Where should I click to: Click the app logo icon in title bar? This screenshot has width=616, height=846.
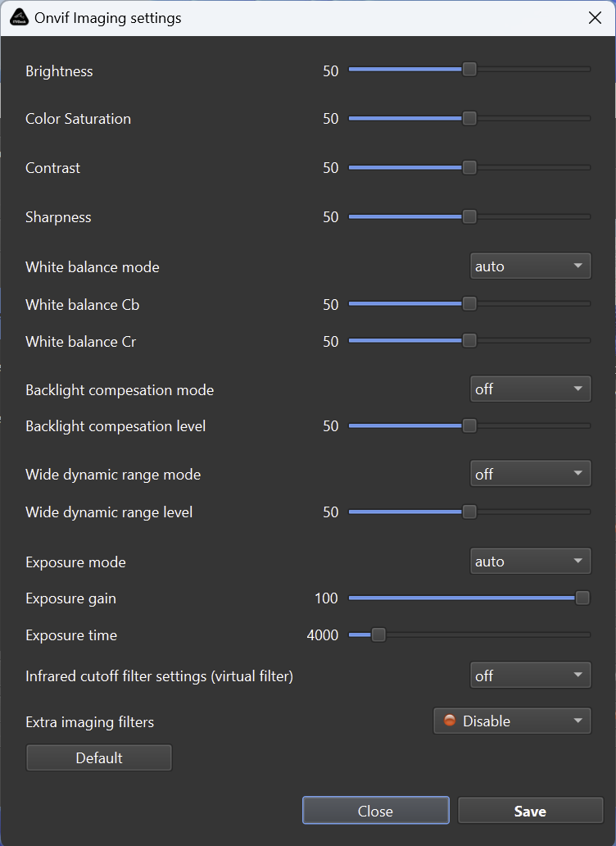click(x=18, y=17)
